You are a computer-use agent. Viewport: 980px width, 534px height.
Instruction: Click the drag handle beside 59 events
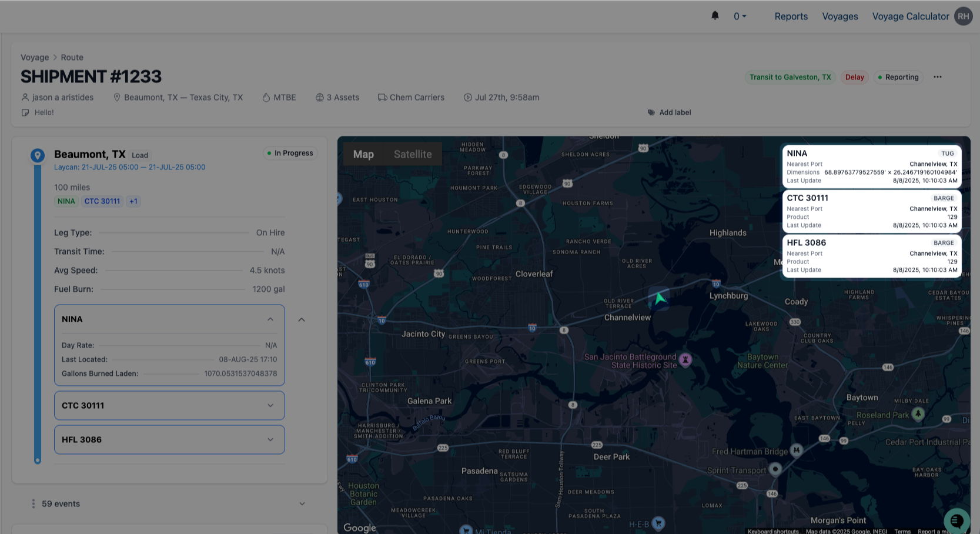pyautogui.click(x=34, y=504)
